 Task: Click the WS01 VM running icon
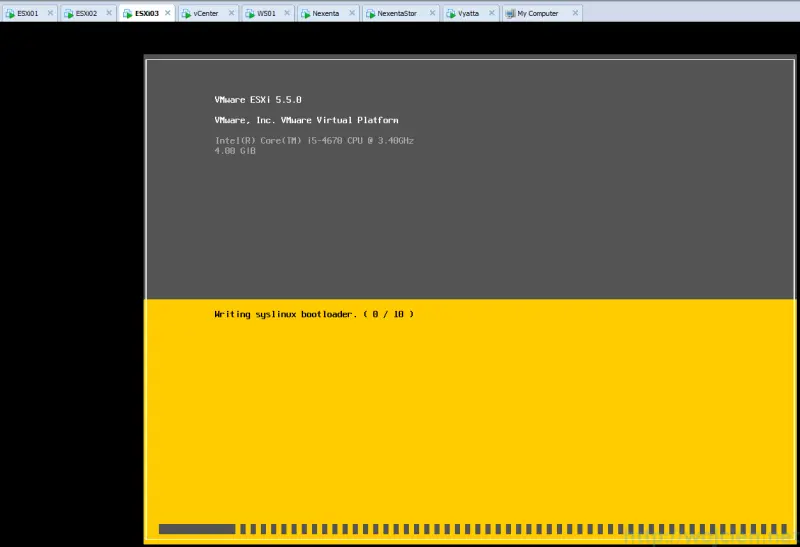click(x=249, y=14)
